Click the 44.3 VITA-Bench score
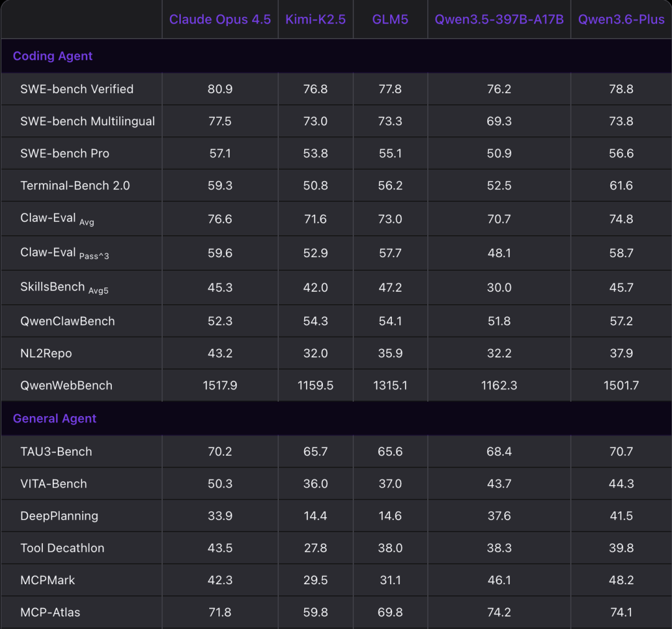672x629 pixels. click(621, 484)
